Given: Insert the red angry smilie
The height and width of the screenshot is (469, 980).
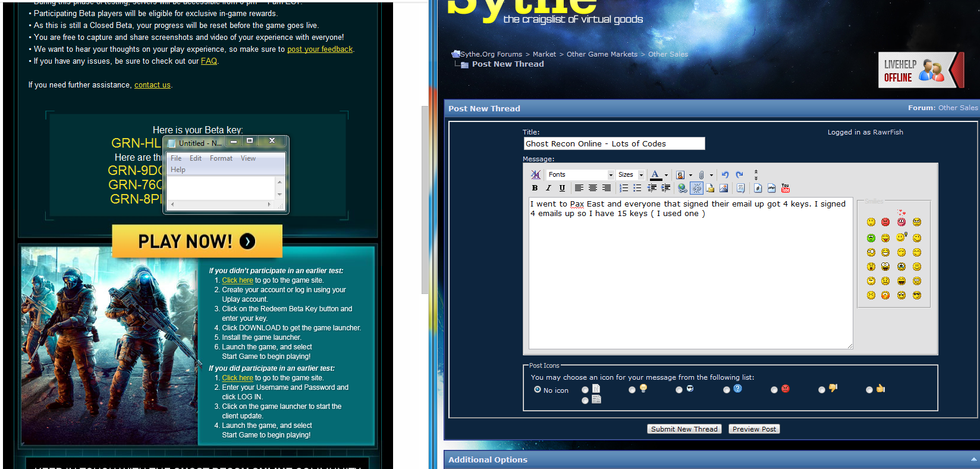Looking at the screenshot, I should (x=885, y=222).
